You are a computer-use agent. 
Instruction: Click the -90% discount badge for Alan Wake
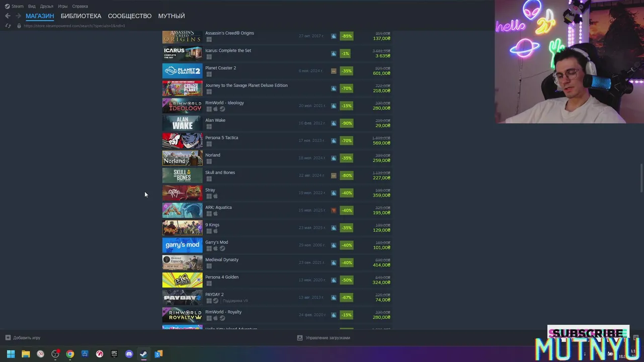point(346,123)
